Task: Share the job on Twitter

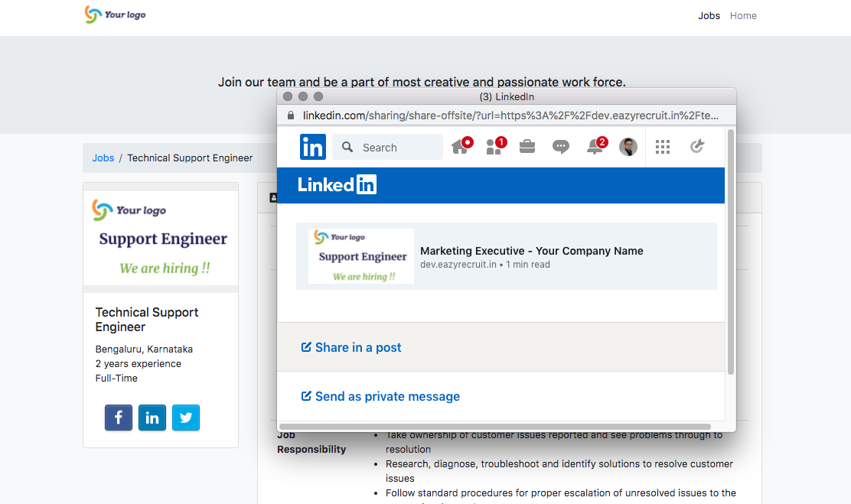Action: [186, 418]
